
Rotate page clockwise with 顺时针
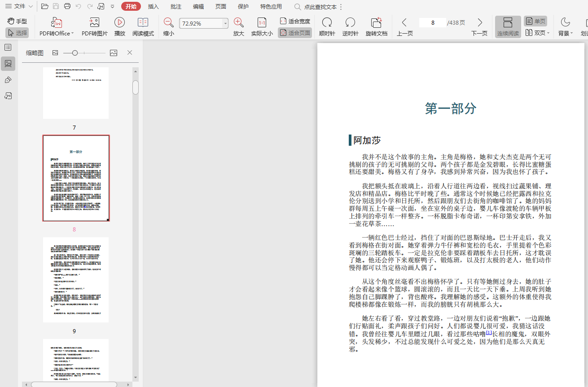coord(327,23)
